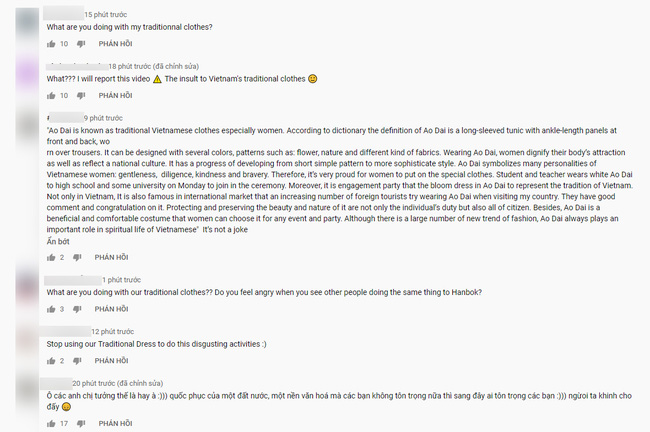Dislike the 'report this video' comment
The image size is (650, 432).
click(82, 96)
